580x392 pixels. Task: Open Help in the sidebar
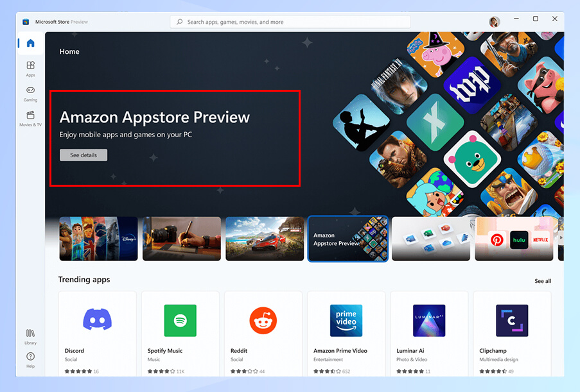(x=30, y=360)
